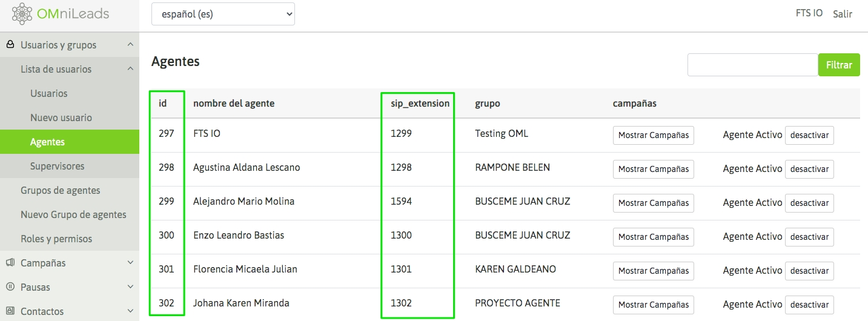
Task: Click the Salir logout link
Action: [842, 14]
